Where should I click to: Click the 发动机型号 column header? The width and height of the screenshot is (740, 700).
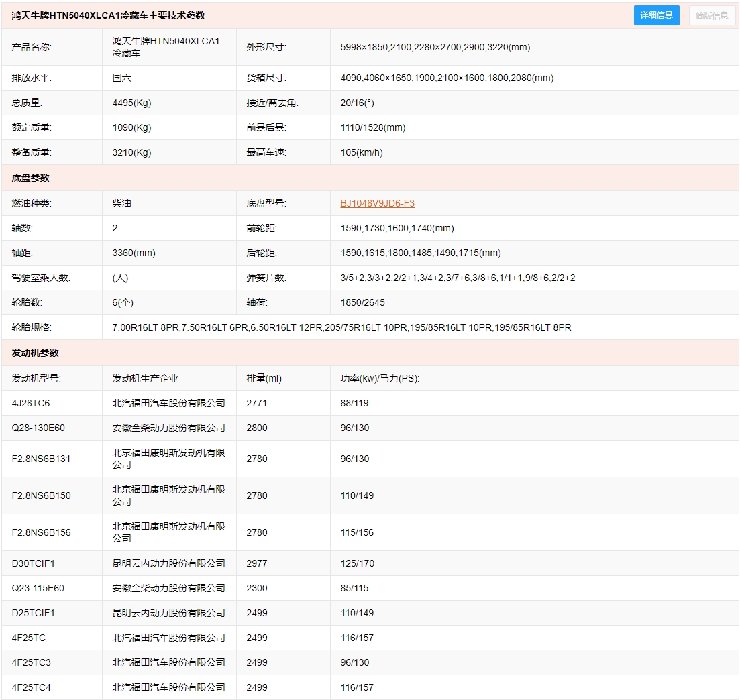[36, 378]
